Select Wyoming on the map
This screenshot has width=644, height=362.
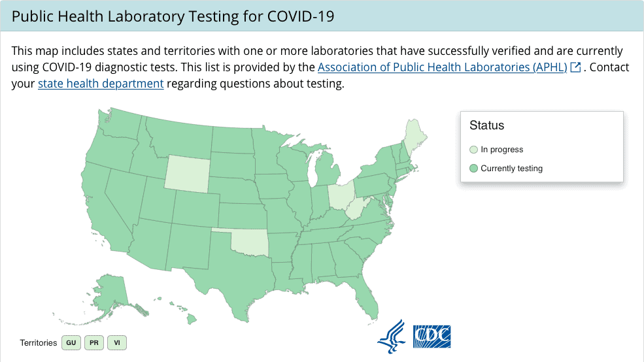point(186,172)
